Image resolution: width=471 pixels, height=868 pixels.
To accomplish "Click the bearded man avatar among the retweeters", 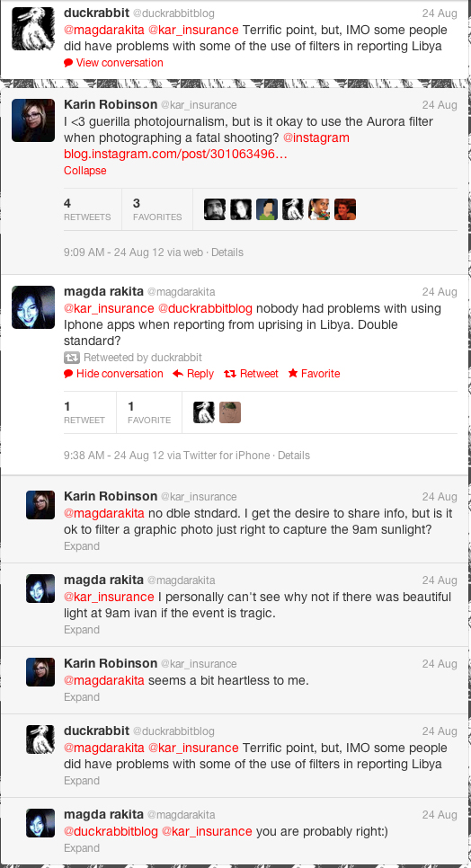I will click(x=215, y=209).
